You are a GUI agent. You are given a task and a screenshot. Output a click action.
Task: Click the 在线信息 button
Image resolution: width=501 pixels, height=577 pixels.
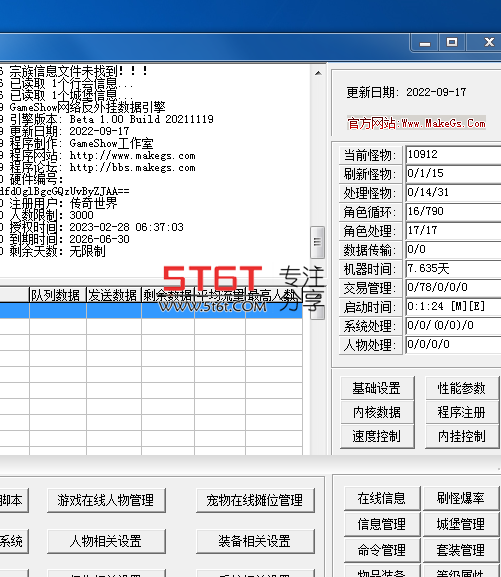coord(382,498)
